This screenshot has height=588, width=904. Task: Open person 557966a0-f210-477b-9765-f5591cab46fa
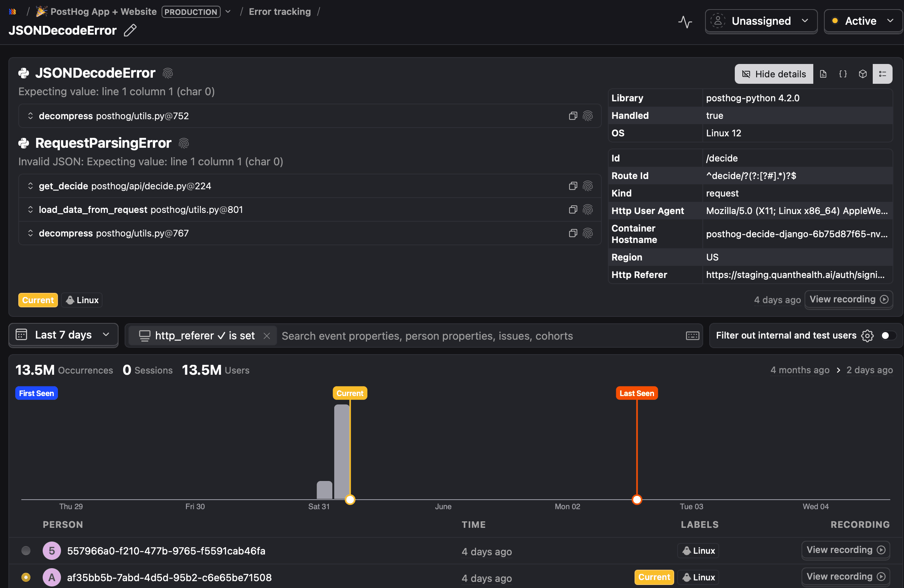[166, 551]
